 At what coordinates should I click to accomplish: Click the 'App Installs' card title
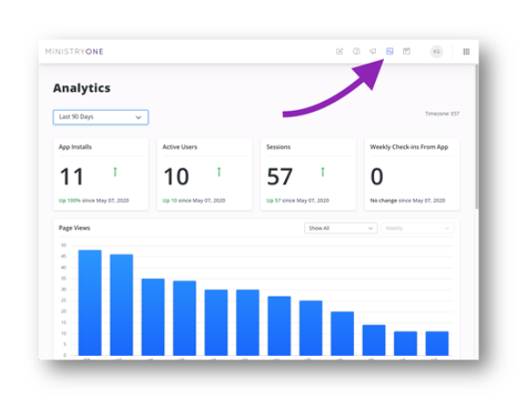pos(75,147)
